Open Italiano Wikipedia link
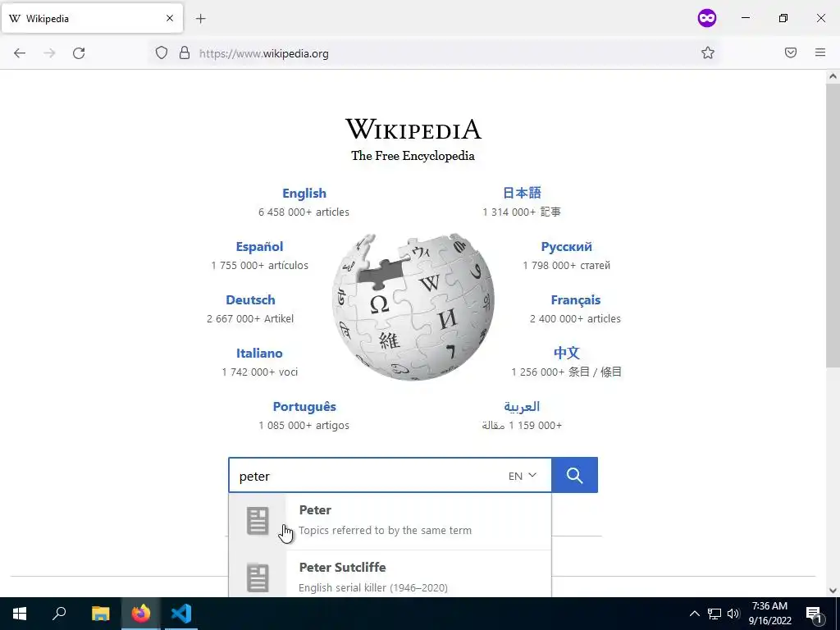This screenshot has width=840, height=630. point(259,353)
